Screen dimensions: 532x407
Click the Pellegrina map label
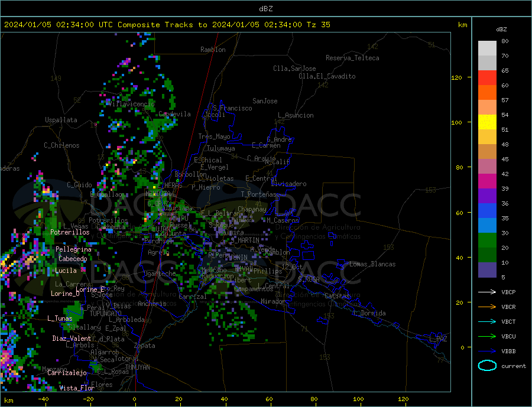[73, 250]
